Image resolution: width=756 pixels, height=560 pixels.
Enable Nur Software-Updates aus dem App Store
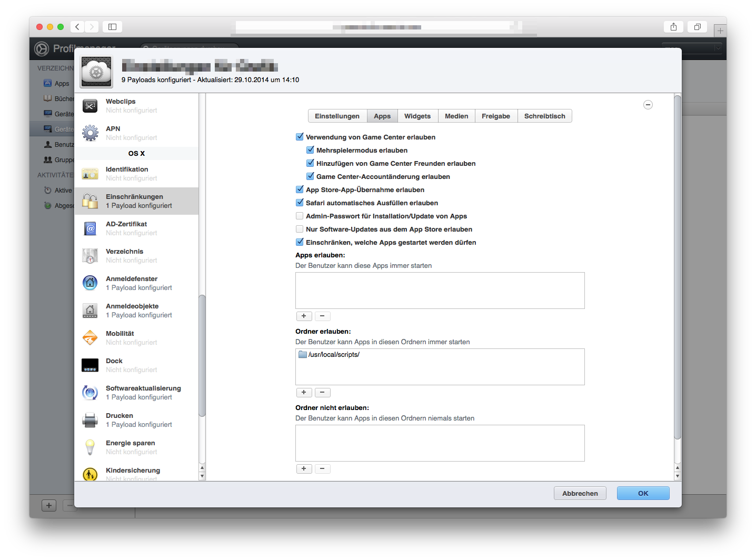tap(300, 229)
